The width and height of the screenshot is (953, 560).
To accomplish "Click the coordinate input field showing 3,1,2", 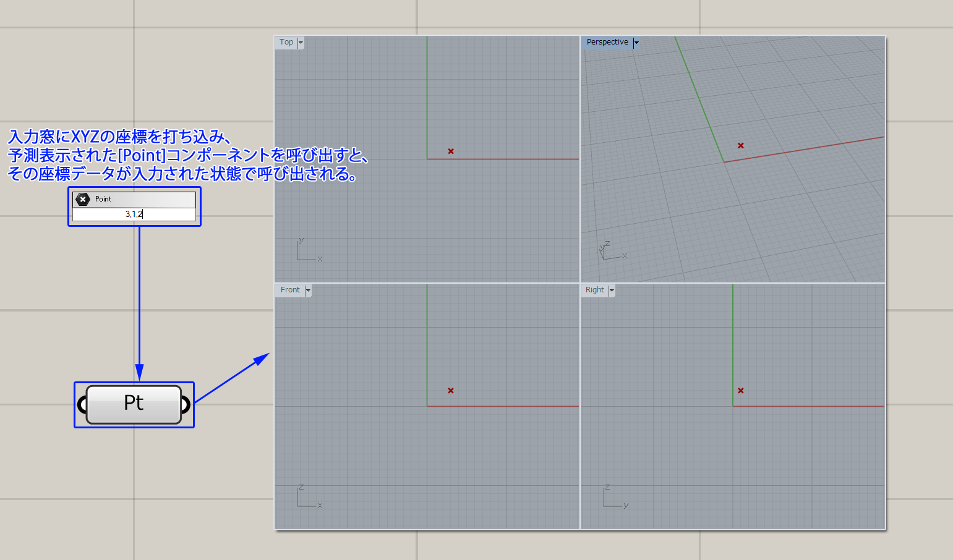I will (134, 214).
